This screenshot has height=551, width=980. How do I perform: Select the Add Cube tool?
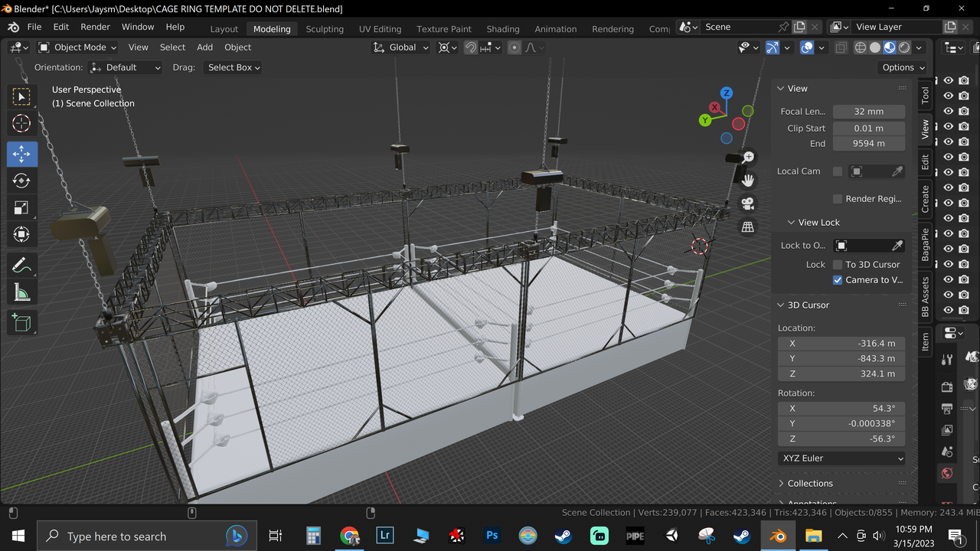(21, 323)
